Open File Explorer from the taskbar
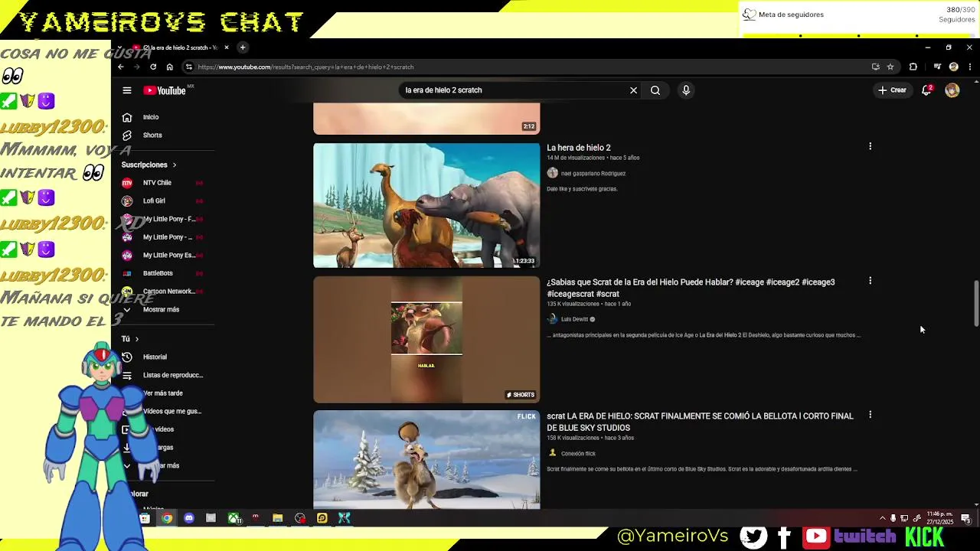The height and width of the screenshot is (551, 980). click(278, 518)
